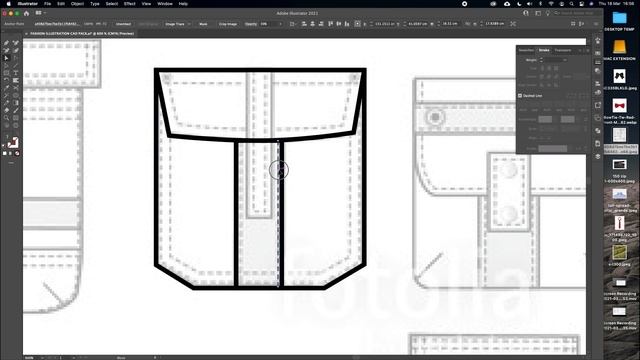The image size is (640, 360).
Task: Open the Effect menu
Action: [129, 4]
